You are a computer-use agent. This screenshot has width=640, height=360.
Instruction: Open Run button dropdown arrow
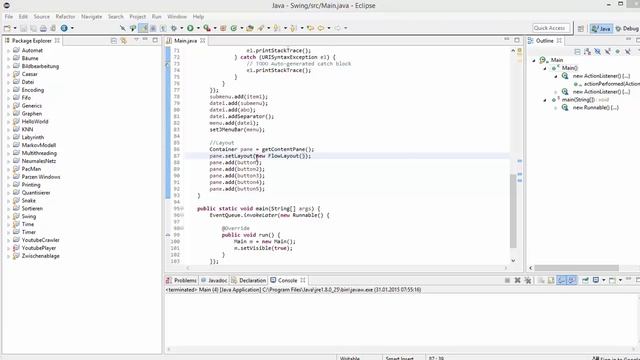pos(198,28)
